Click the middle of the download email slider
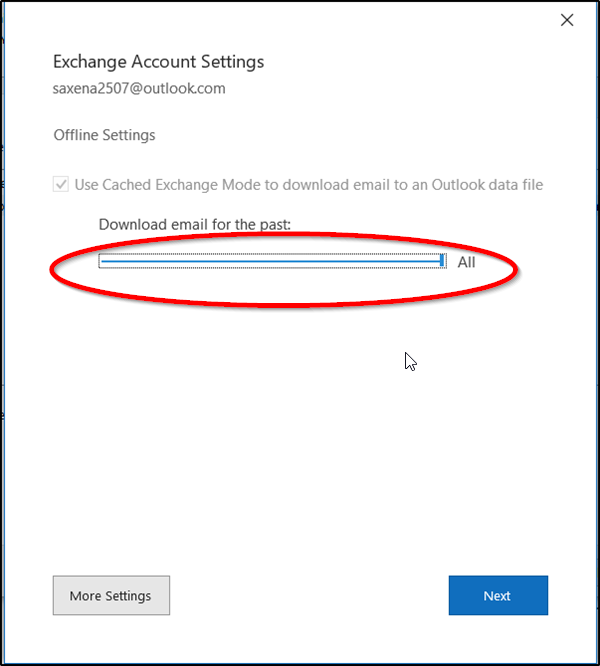 [271, 261]
